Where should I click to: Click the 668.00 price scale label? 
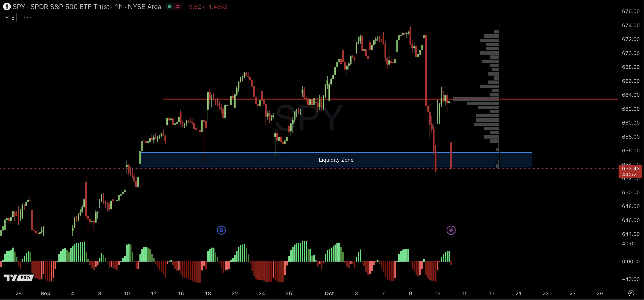click(x=631, y=67)
